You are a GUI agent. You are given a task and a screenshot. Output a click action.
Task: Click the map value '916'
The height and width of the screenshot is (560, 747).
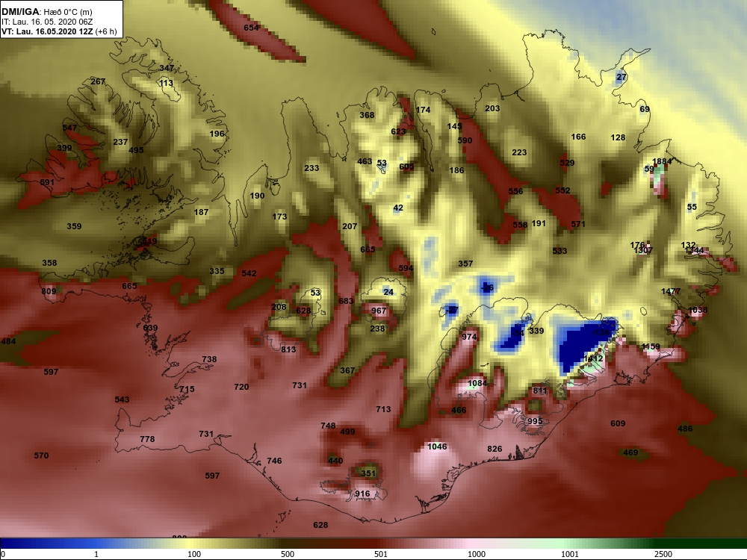tap(362, 494)
